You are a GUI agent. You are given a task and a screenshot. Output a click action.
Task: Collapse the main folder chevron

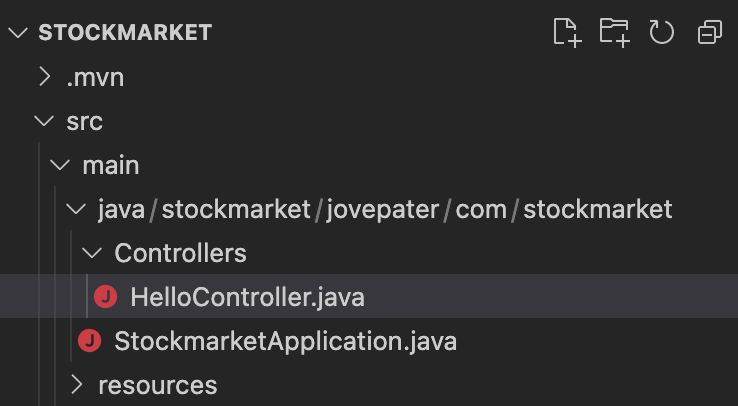coord(60,165)
